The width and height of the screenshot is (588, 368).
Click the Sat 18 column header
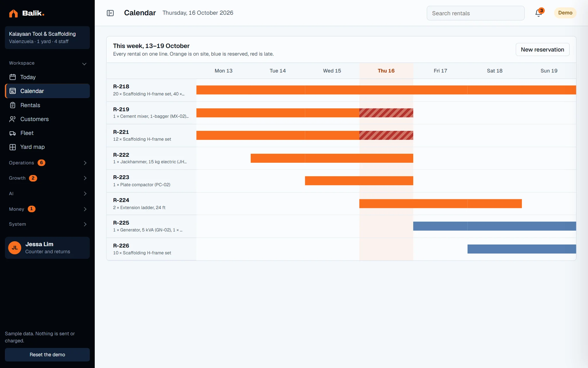[494, 71]
